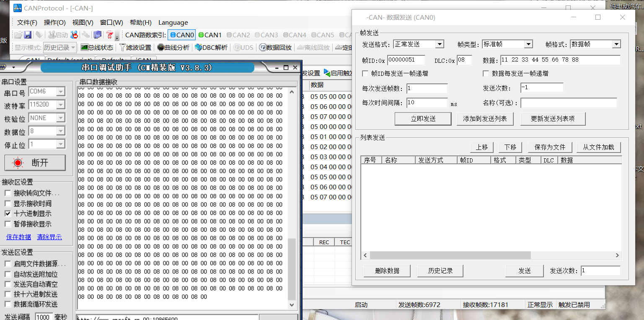Click horizontal scrollbar of send list
The width and height of the screenshot is (644, 320).
click(x=450, y=255)
